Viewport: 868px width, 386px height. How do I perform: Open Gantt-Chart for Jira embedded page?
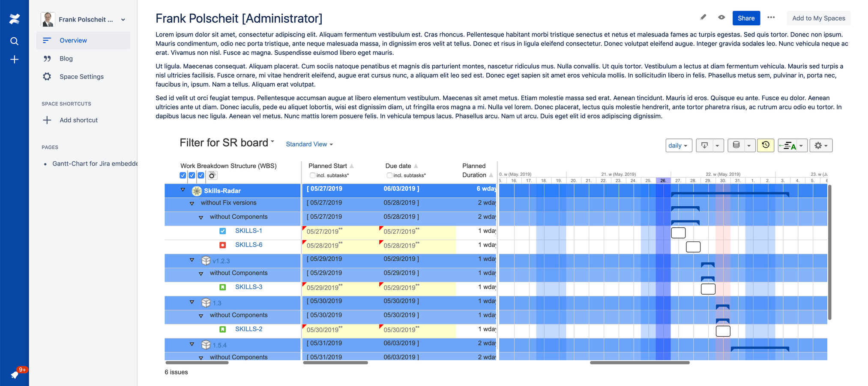click(95, 163)
